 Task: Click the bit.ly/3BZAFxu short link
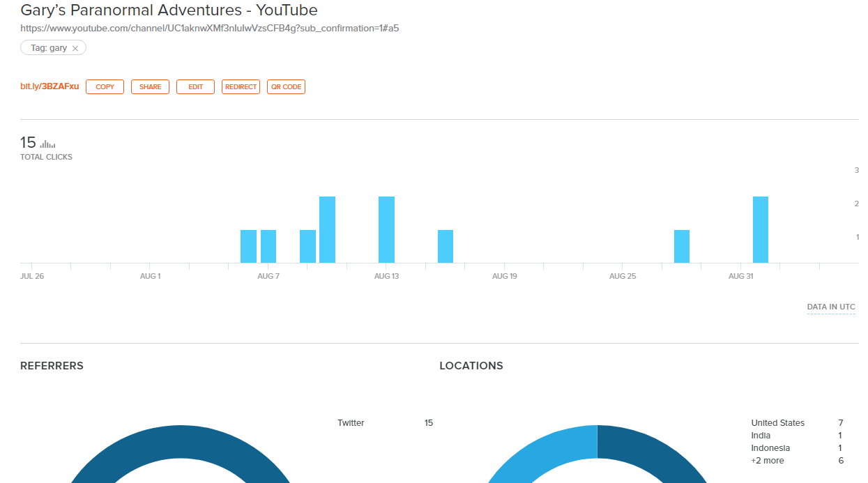click(50, 87)
